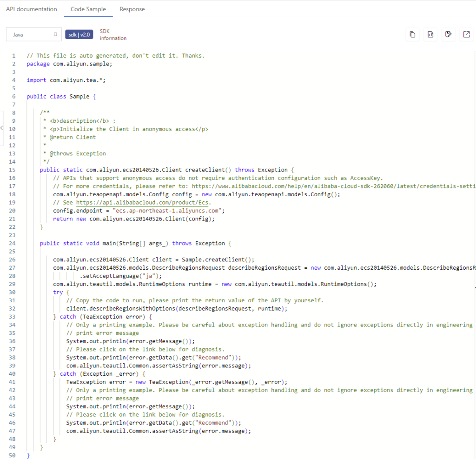This screenshot has width=476, height=459.
Task: Click the "Copy the code to run" comment
Action: [195, 300]
